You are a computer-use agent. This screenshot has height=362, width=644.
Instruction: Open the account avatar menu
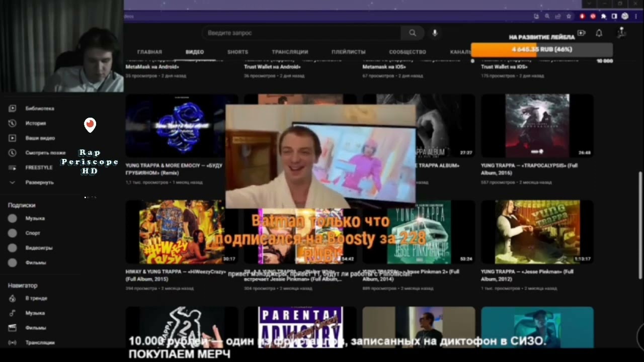622,33
